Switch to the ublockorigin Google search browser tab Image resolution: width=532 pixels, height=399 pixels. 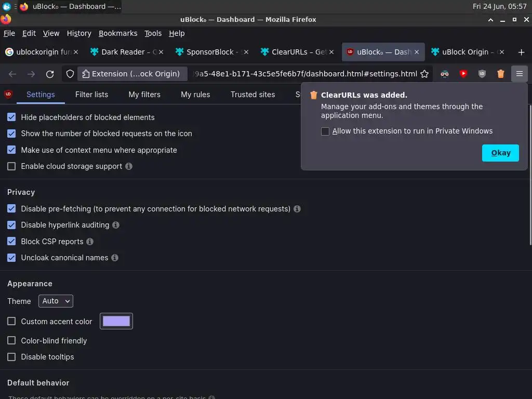pos(42,52)
